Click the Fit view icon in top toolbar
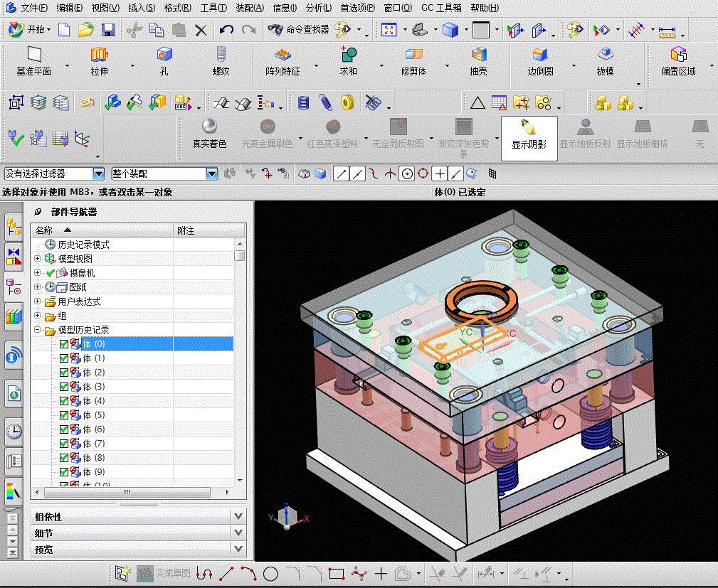This screenshot has height=588, width=718. click(x=389, y=30)
